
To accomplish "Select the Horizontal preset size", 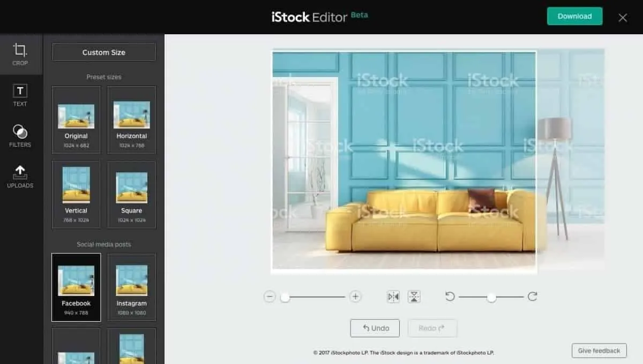I will click(132, 120).
